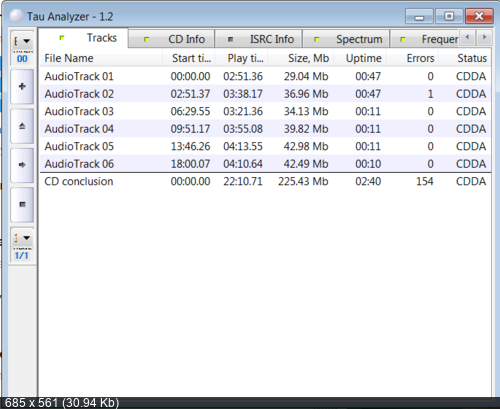Click the stop square button
This screenshot has width=500, height=409.
[x=22, y=204]
